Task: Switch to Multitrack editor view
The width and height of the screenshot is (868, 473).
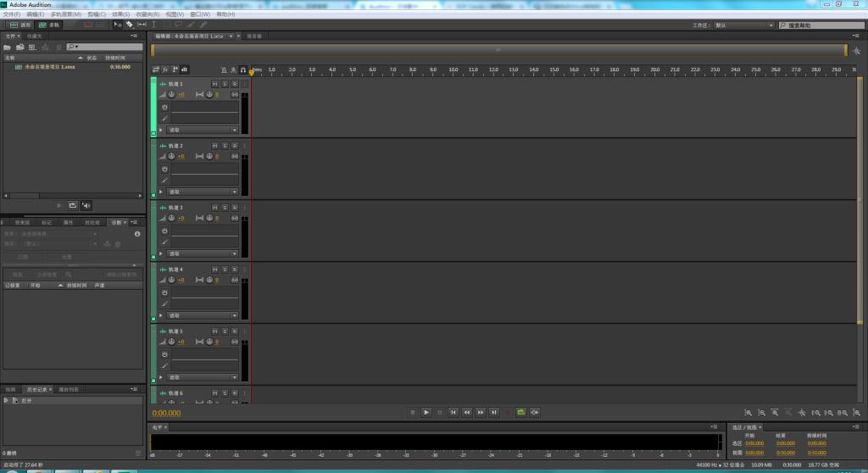Action: click(x=48, y=25)
